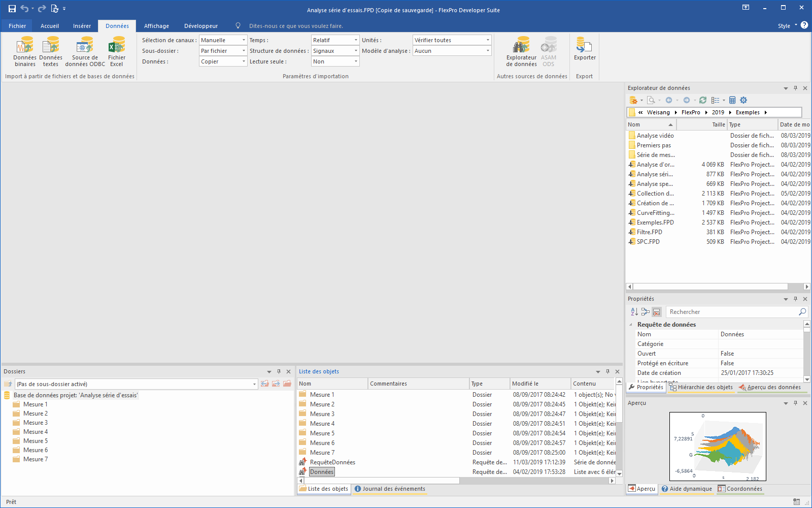Screen dimensions: 812x508
Task: Open the Modèle d'analyse dropdown (Aucun)
Action: click(452, 51)
